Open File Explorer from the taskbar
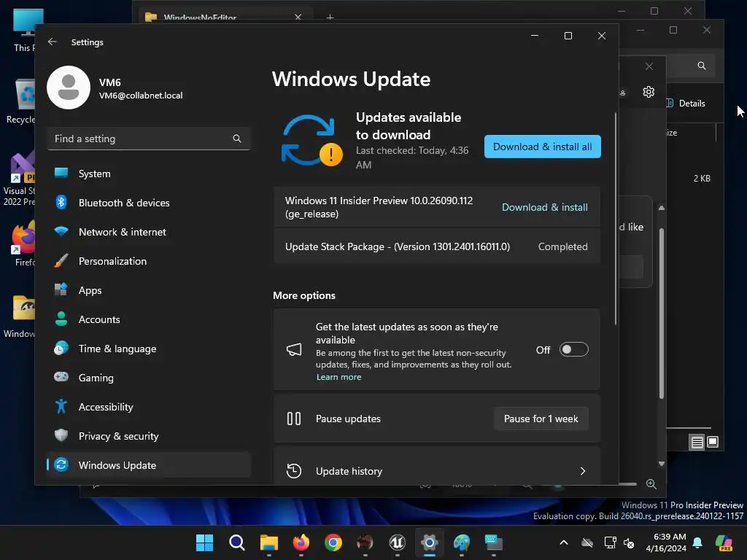This screenshot has width=747, height=560. pyautogui.click(x=268, y=542)
